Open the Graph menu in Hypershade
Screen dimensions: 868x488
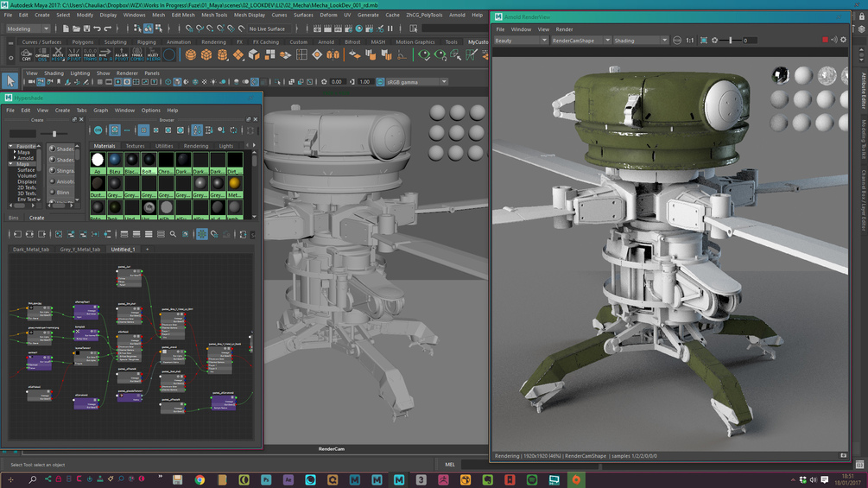point(101,110)
